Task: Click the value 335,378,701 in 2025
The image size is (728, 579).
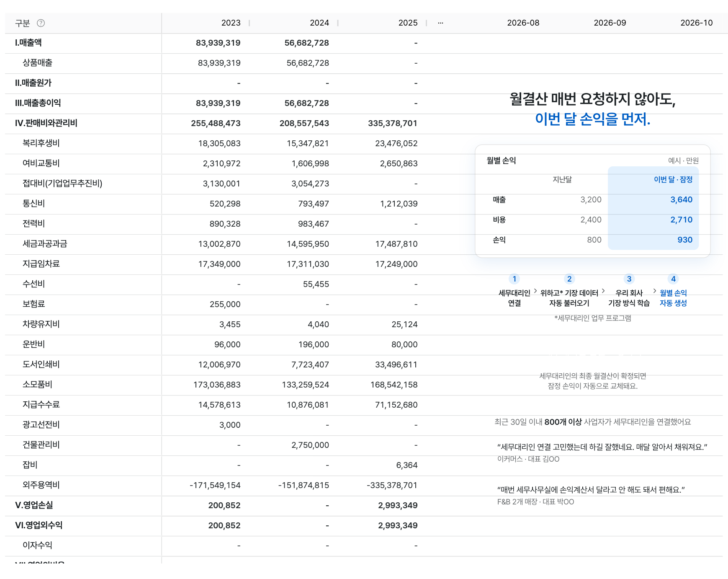Action: point(393,123)
